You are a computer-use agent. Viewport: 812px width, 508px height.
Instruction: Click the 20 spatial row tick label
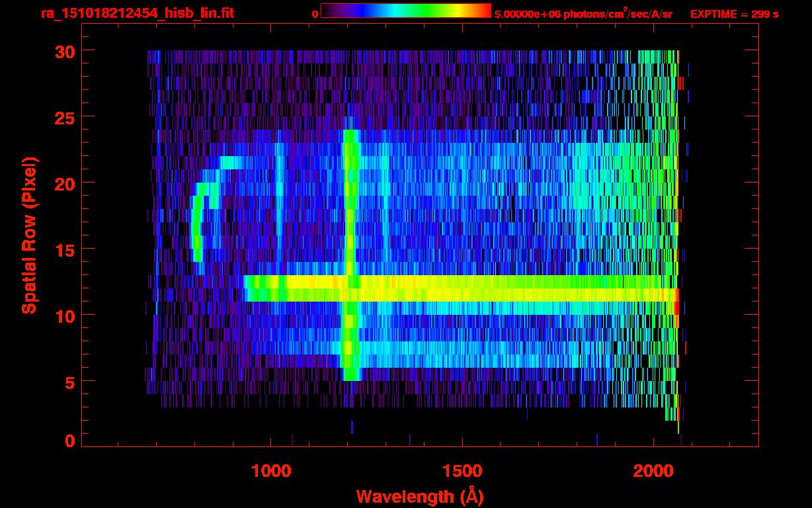[65, 183]
